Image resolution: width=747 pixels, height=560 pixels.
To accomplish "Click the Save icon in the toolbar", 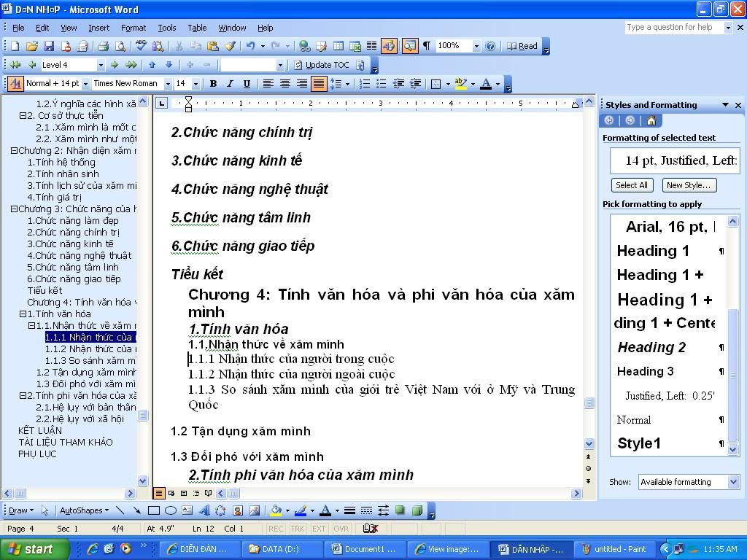I will [49, 46].
